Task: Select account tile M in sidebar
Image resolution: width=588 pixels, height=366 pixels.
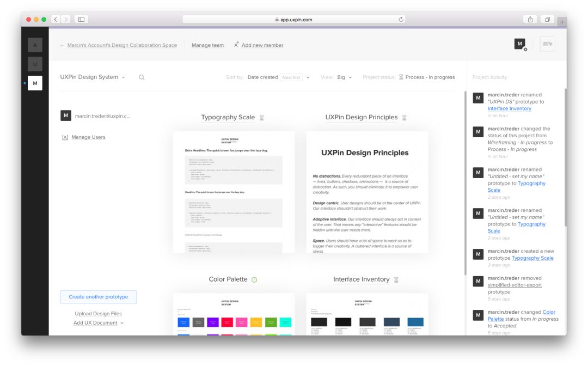Action: tap(35, 83)
